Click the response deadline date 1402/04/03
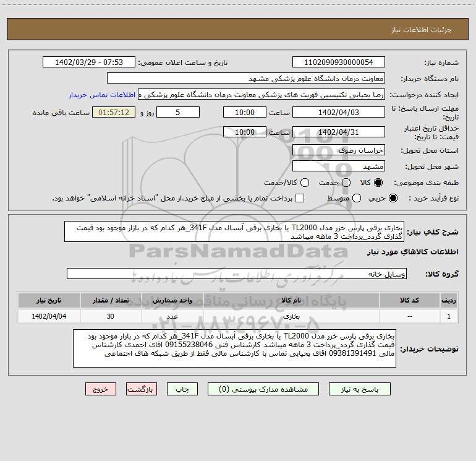The image size is (476, 461). [339, 113]
